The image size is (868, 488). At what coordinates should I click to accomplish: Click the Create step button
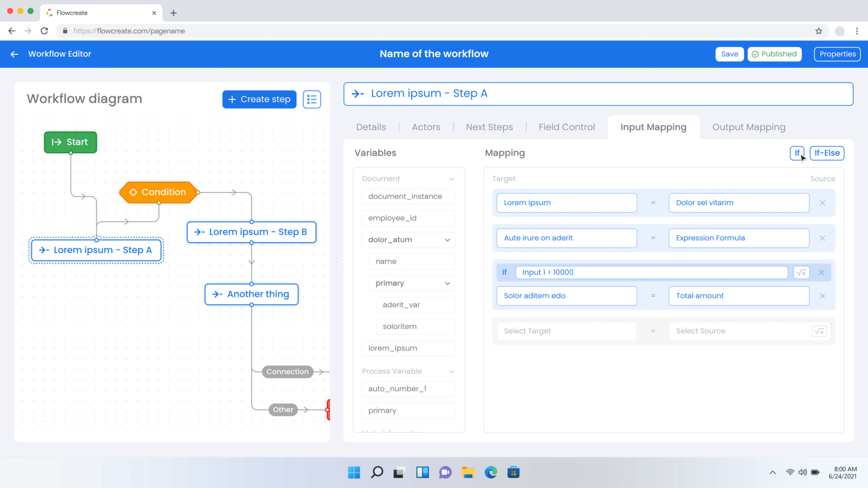259,99
